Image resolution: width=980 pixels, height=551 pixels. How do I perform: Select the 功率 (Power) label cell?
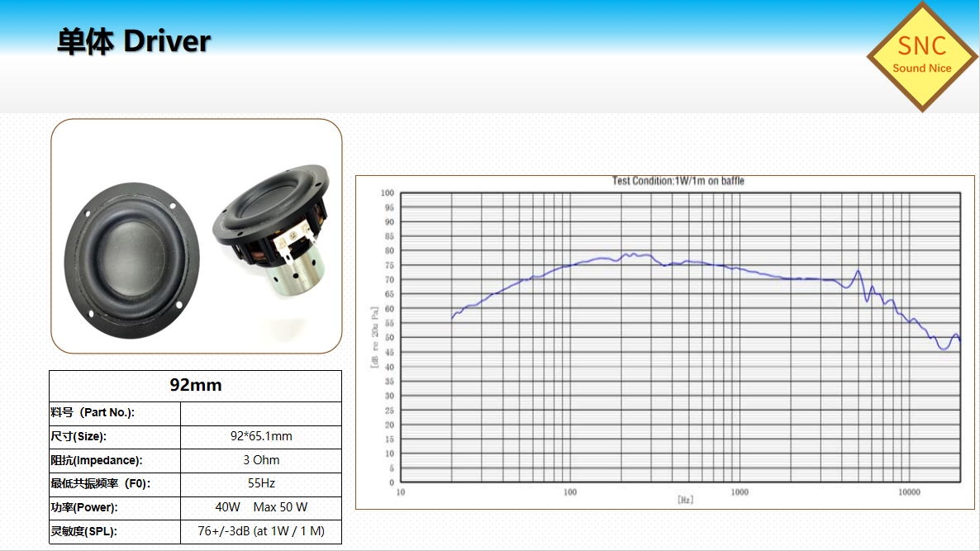[x=83, y=507]
